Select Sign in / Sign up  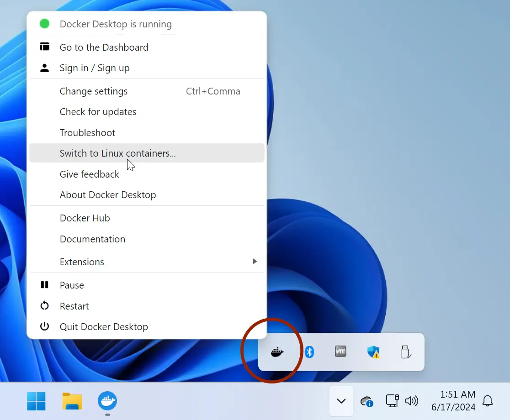147,68
